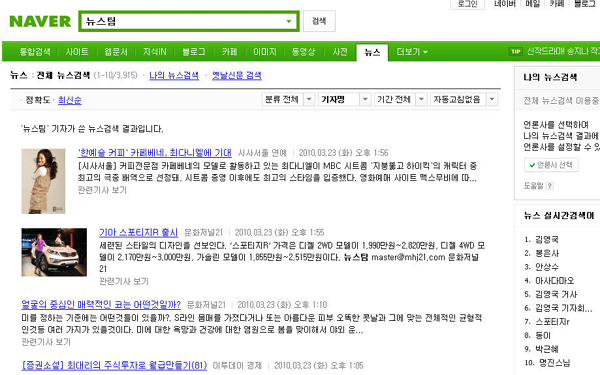Click realtime keyword 10. 명진스님
The height and width of the screenshot is (375, 600).
(x=554, y=363)
